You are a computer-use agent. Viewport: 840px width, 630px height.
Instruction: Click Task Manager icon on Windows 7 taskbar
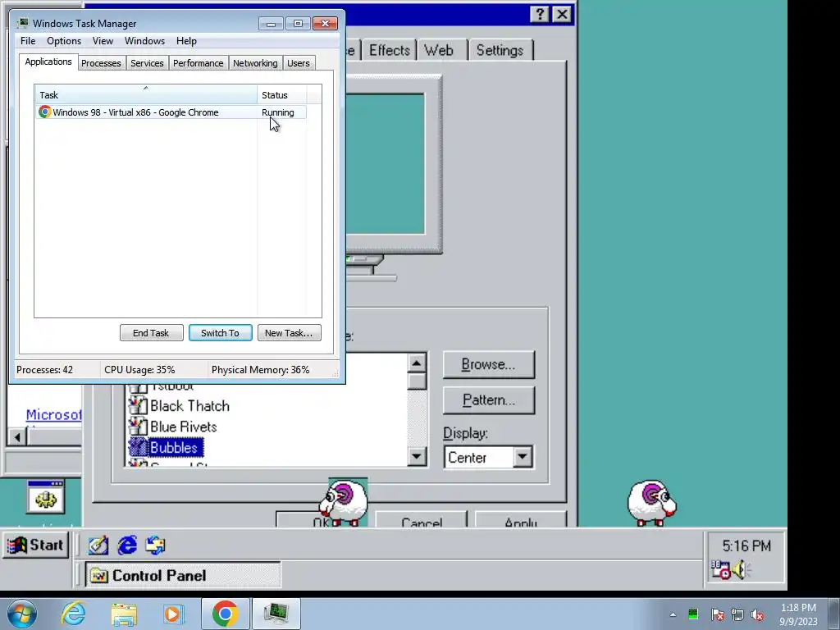276,614
